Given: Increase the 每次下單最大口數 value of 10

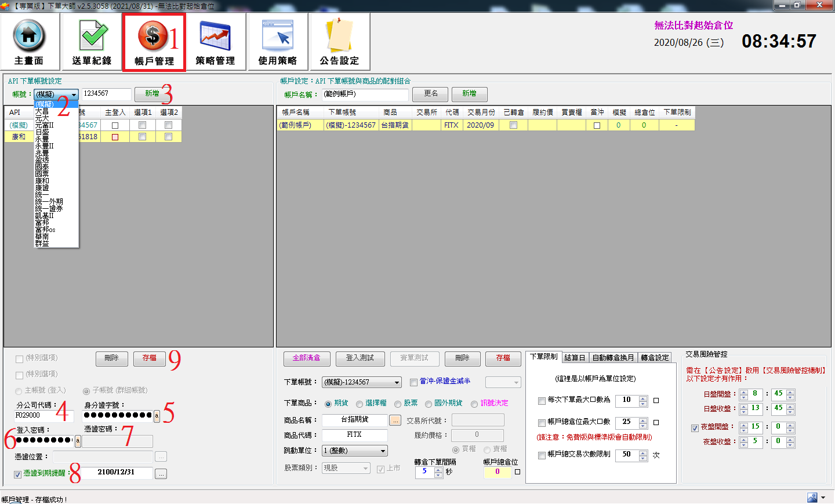Looking at the screenshot, I should tap(643, 398).
